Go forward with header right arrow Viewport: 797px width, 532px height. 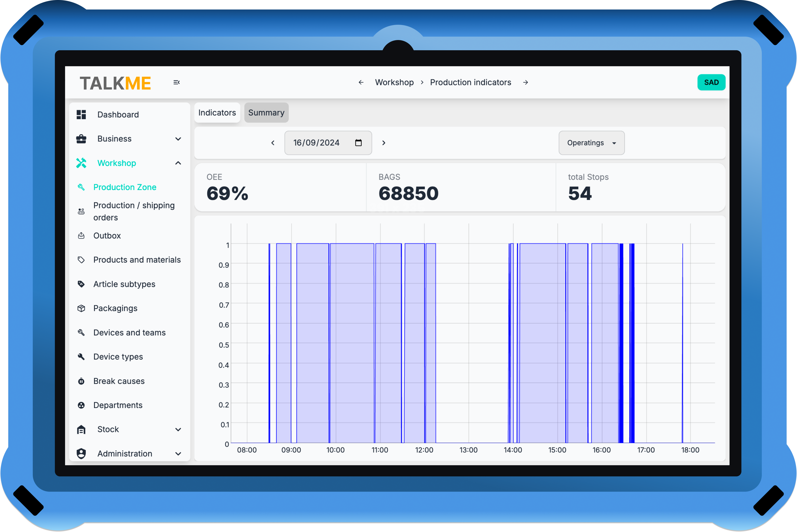(525, 83)
